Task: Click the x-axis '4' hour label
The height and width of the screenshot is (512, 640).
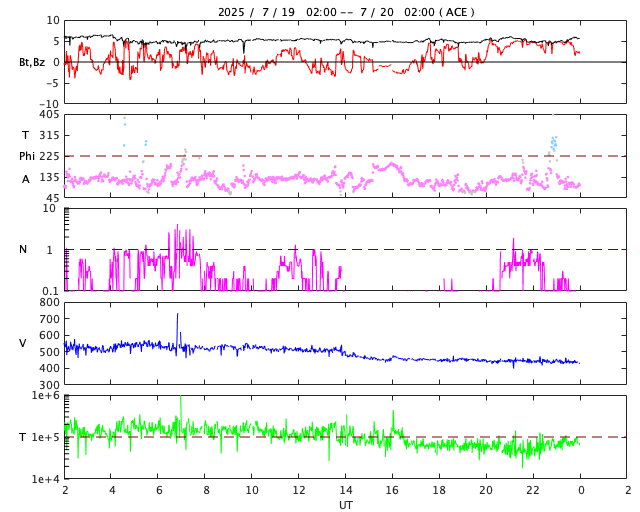Action: (112, 490)
